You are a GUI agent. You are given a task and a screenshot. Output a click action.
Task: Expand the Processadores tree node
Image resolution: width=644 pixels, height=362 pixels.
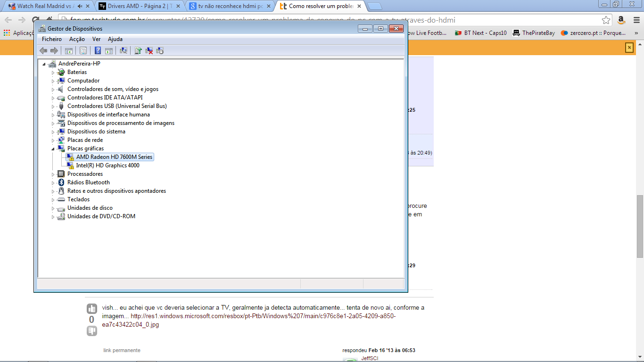pos(53,174)
